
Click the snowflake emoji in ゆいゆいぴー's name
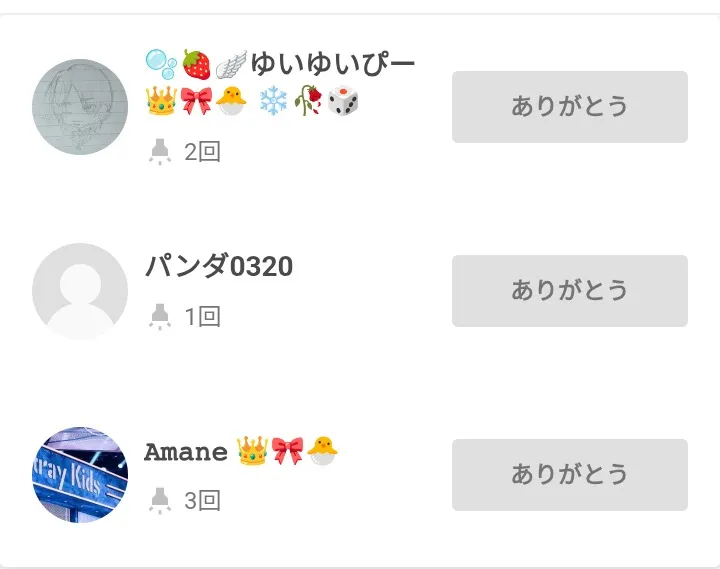coord(272,100)
